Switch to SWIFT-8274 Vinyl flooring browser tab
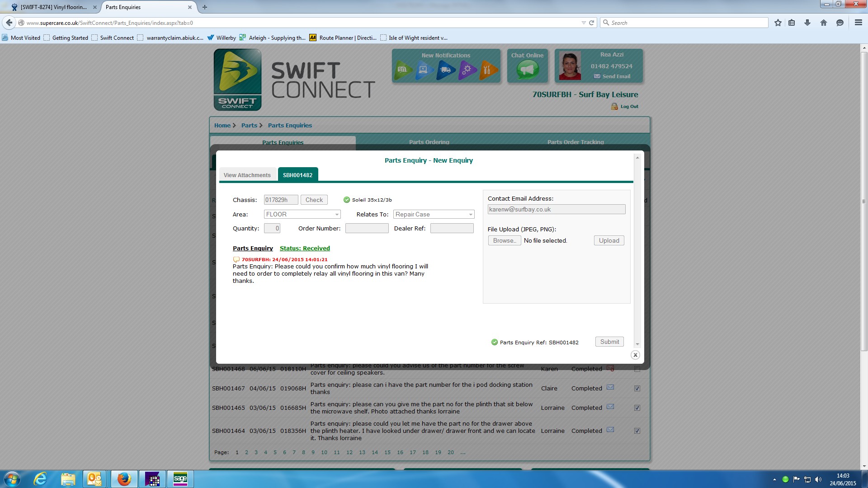The image size is (868, 488). click(x=53, y=7)
